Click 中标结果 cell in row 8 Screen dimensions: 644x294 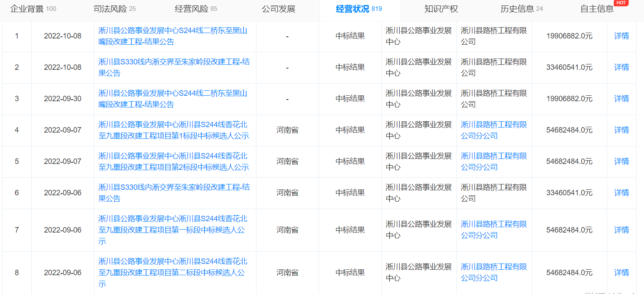coord(350,273)
